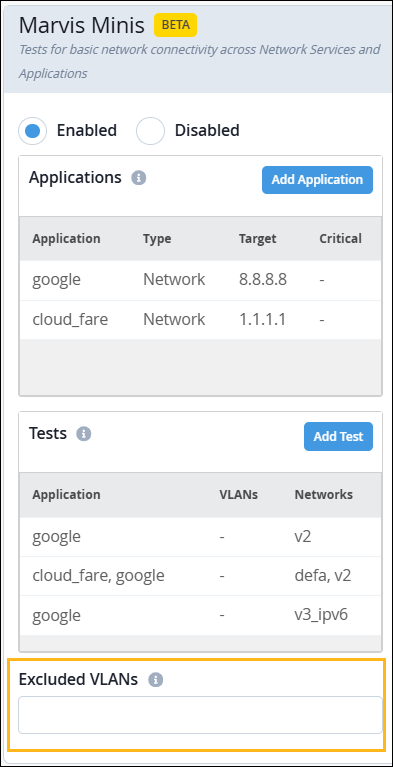Select the google test with v3_ipv6 network
Screen dimensions: 393x767
tap(200, 615)
